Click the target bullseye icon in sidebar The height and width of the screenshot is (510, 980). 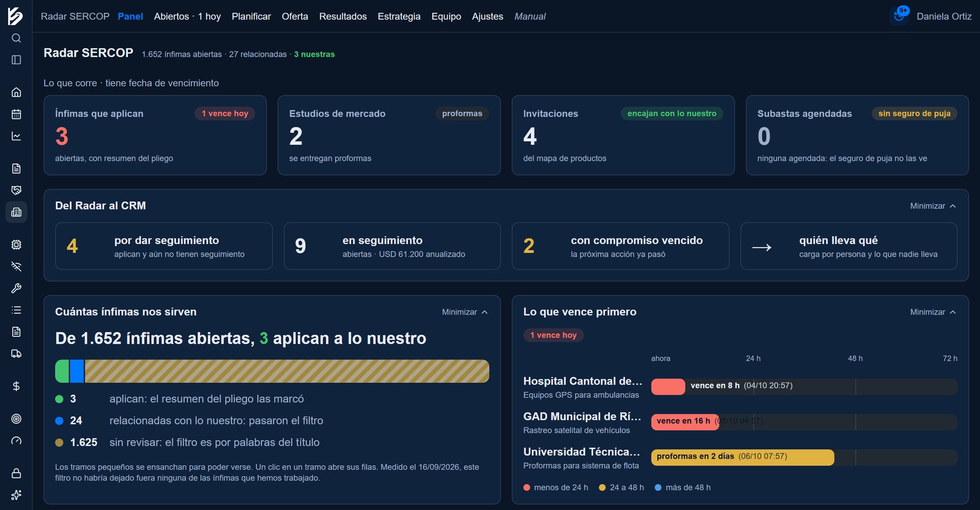[16, 419]
